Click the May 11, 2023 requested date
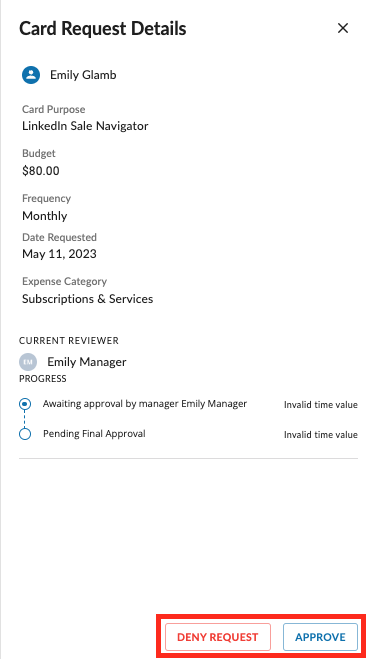The height and width of the screenshot is (659, 368). click(x=59, y=254)
